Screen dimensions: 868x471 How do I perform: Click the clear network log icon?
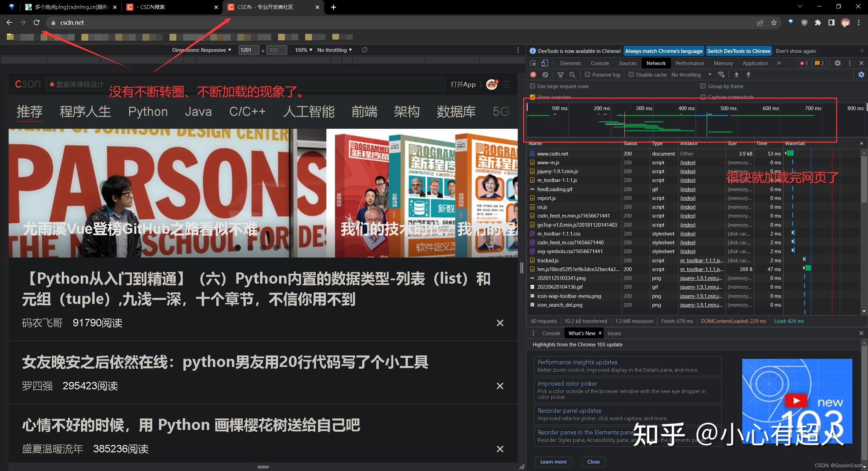coord(545,75)
